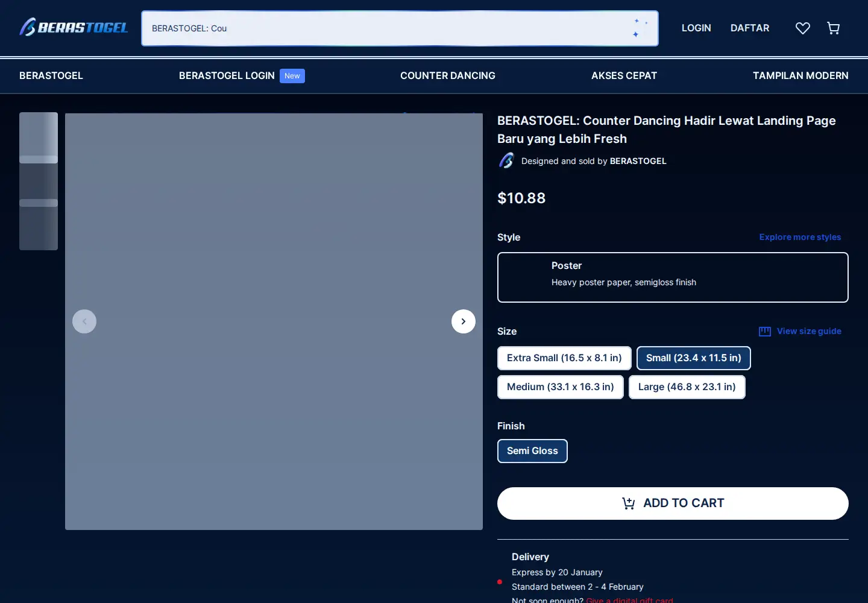The height and width of the screenshot is (603, 868).
Task: Click the $10.88 price text
Action: [521, 198]
